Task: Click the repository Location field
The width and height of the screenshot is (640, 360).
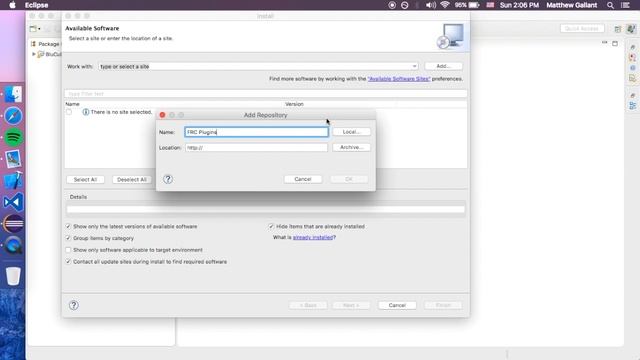Action: [256, 147]
